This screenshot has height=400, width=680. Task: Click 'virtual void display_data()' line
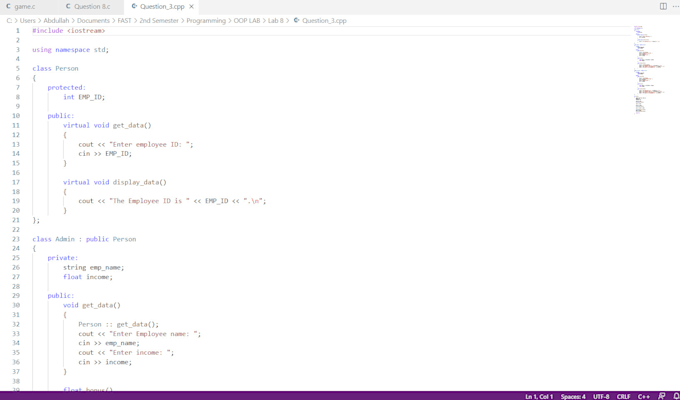click(114, 182)
